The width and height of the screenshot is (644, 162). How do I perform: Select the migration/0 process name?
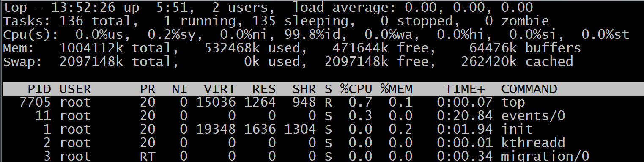click(x=545, y=156)
